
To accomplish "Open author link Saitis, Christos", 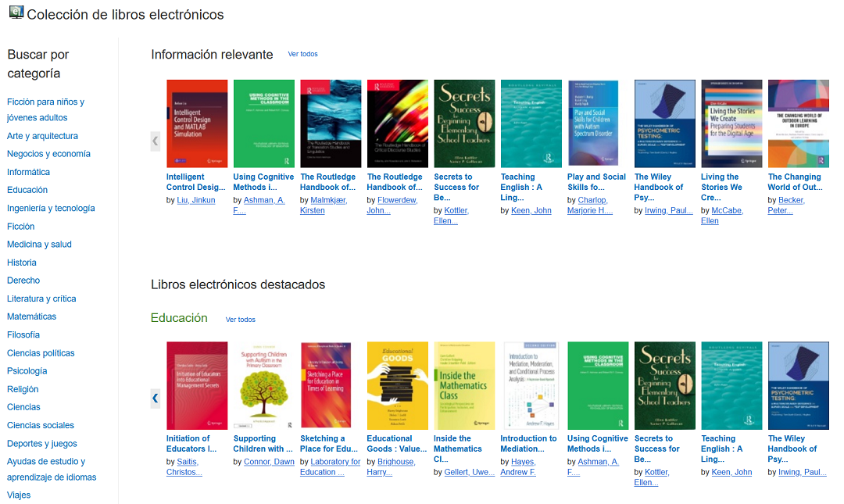I will click(x=184, y=466).
